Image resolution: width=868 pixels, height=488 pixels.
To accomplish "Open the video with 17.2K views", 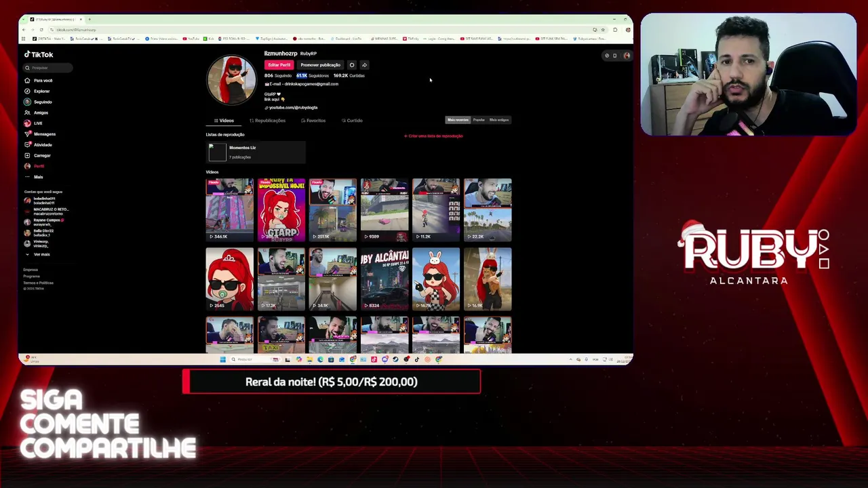I will tap(281, 279).
